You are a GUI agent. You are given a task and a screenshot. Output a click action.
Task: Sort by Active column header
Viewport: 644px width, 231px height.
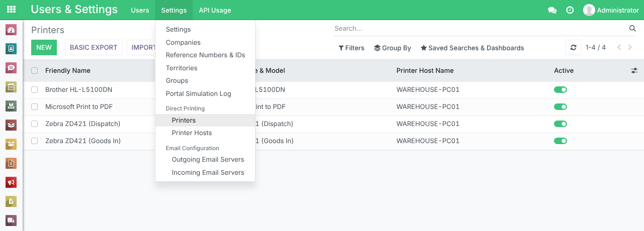564,71
